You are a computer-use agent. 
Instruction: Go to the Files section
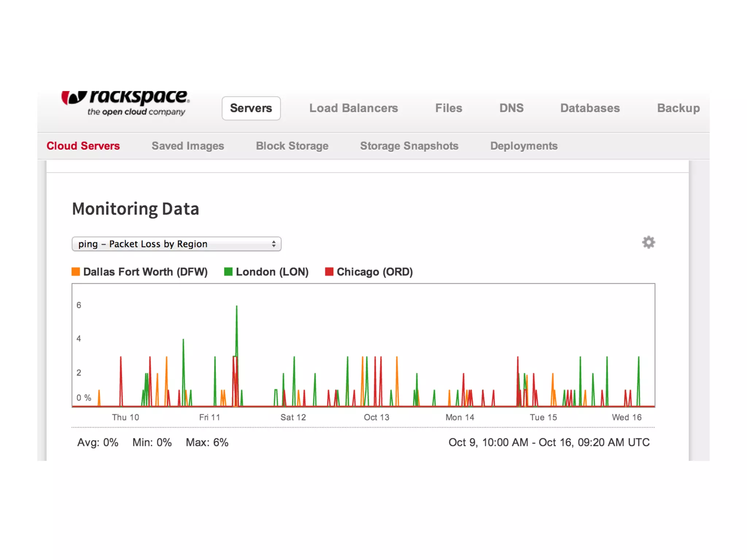click(448, 108)
